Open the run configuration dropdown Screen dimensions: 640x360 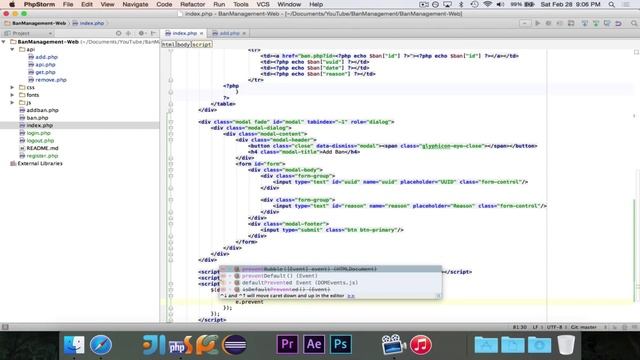coord(524,23)
